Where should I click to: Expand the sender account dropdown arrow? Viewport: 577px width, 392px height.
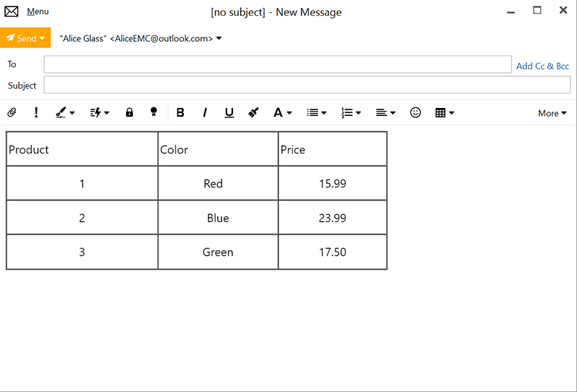[x=219, y=38]
